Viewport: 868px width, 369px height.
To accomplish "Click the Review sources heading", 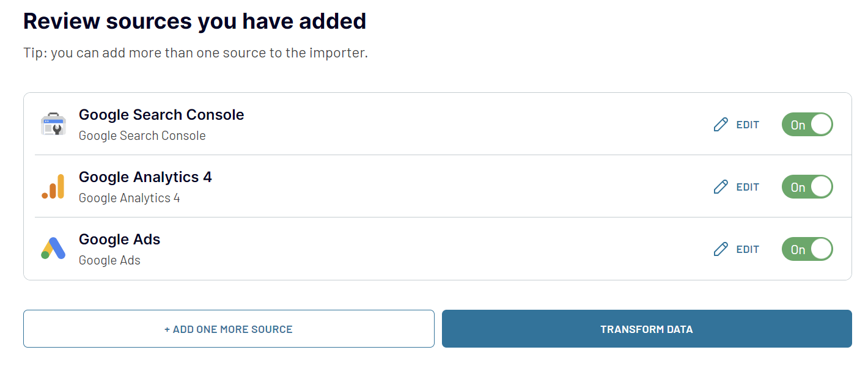I will tap(194, 21).
